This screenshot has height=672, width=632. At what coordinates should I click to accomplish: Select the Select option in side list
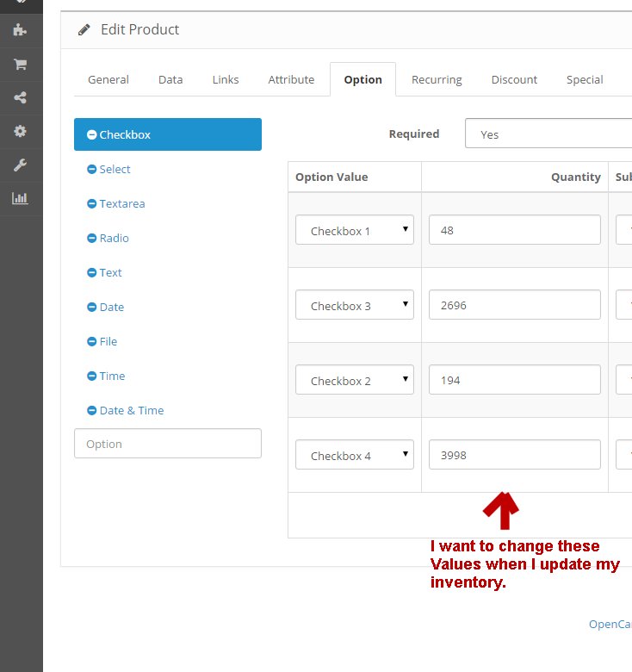click(x=115, y=169)
